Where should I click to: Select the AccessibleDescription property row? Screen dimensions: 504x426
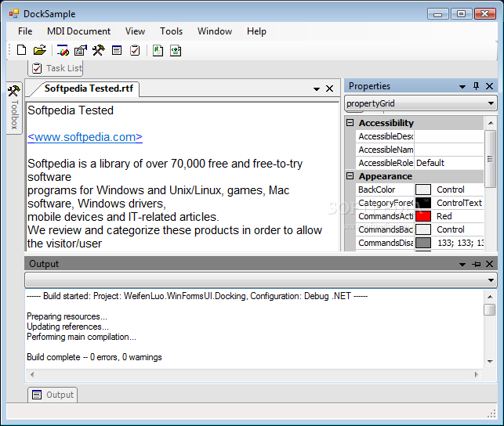coord(419,136)
